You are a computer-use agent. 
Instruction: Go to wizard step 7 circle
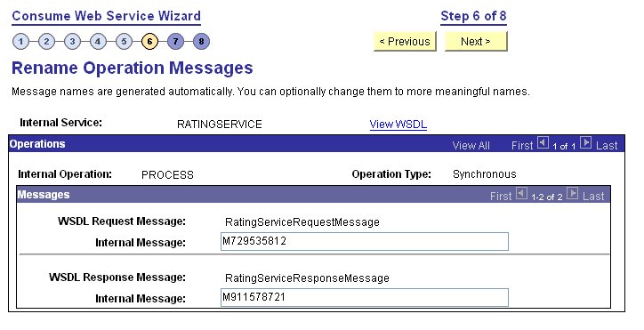(x=175, y=42)
